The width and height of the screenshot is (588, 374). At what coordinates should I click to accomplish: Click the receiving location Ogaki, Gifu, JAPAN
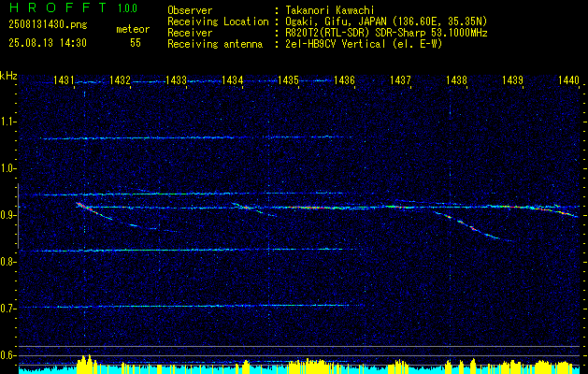pos(336,22)
